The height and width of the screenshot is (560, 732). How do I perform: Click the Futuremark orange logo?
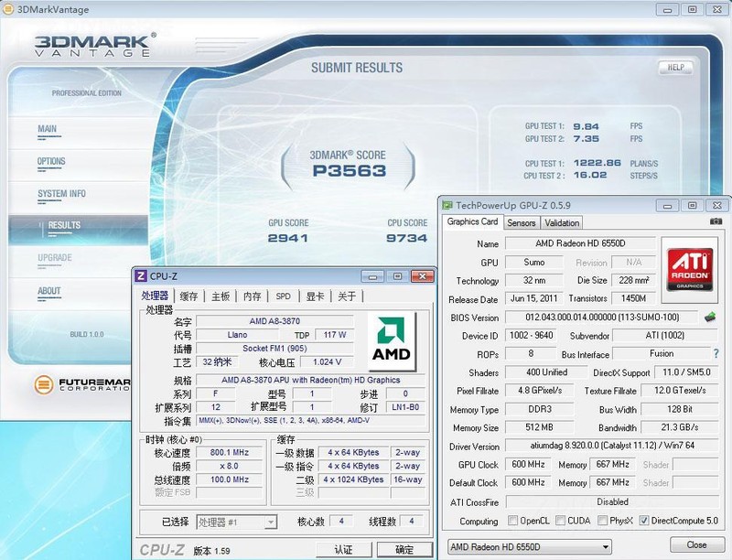[x=43, y=384]
